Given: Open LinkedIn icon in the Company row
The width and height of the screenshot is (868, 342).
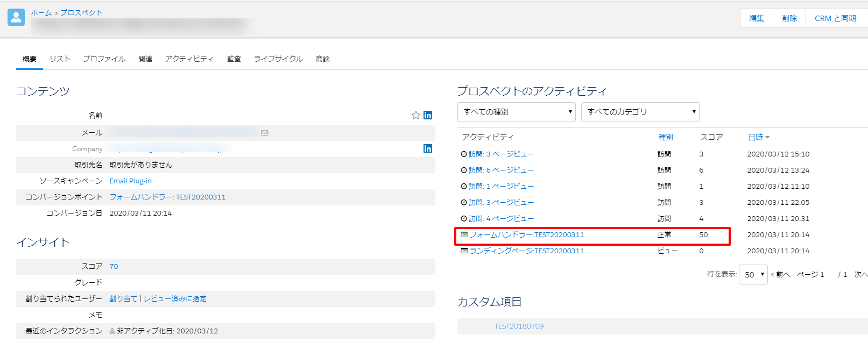Looking at the screenshot, I should pyautogui.click(x=428, y=148).
